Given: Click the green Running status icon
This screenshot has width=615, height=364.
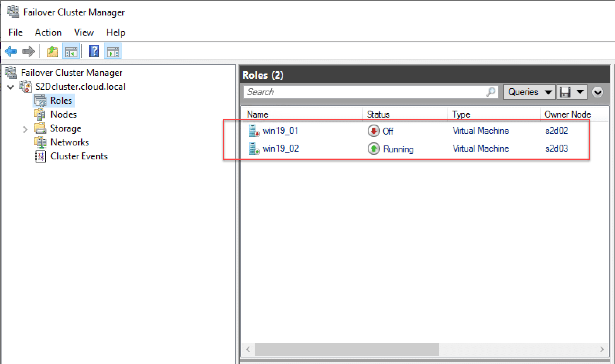Looking at the screenshot, I should [373, 149].
